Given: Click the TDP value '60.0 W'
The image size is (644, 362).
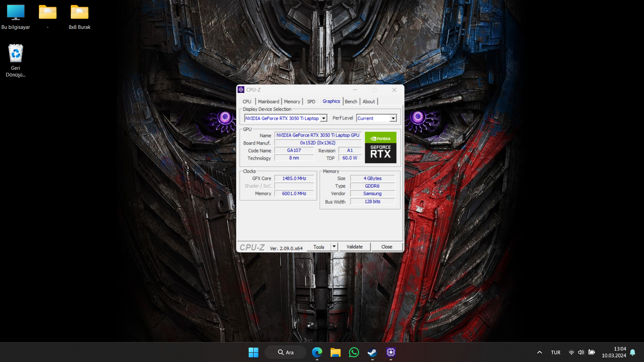Looking at the screenshot, I should pos(350,158).
